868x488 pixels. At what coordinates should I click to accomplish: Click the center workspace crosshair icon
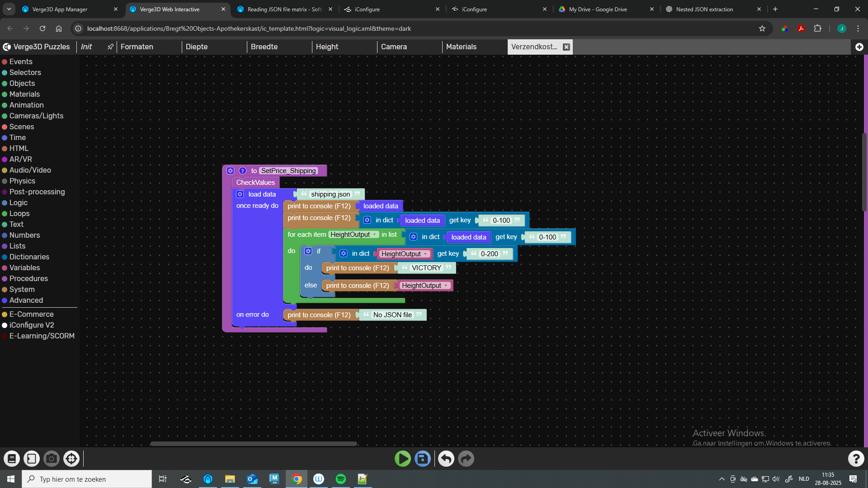71,459
